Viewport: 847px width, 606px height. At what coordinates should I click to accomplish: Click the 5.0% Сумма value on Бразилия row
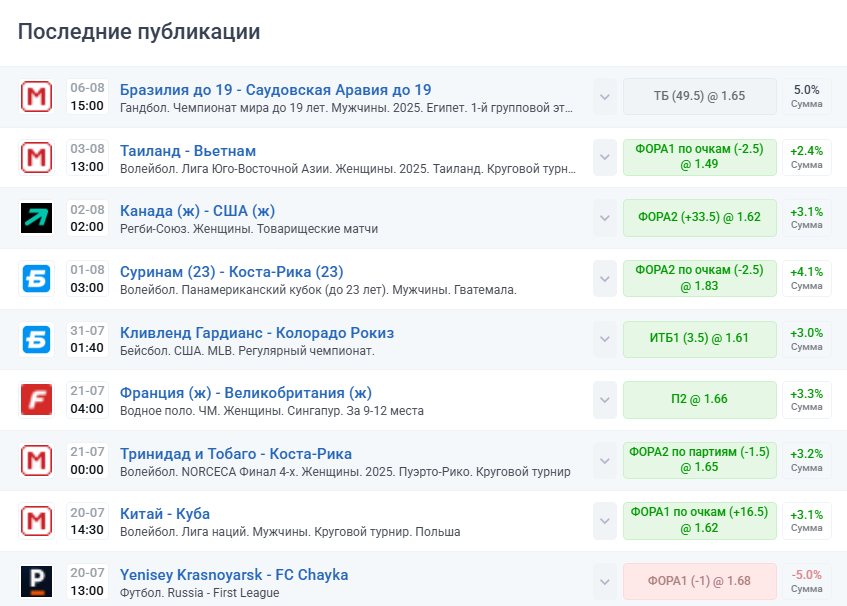[807, 96]
